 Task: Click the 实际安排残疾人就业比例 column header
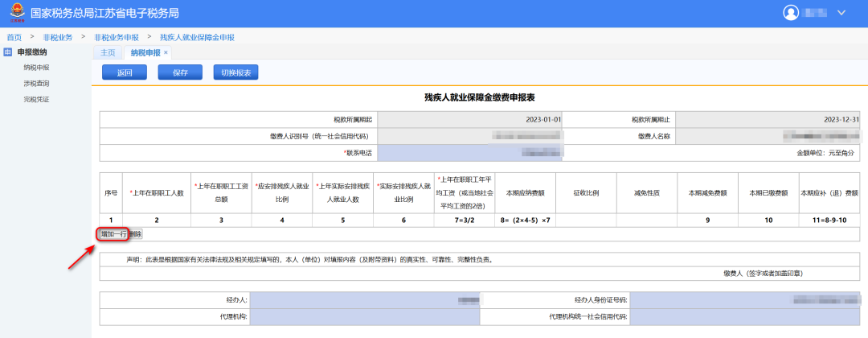tap(403, 193)
